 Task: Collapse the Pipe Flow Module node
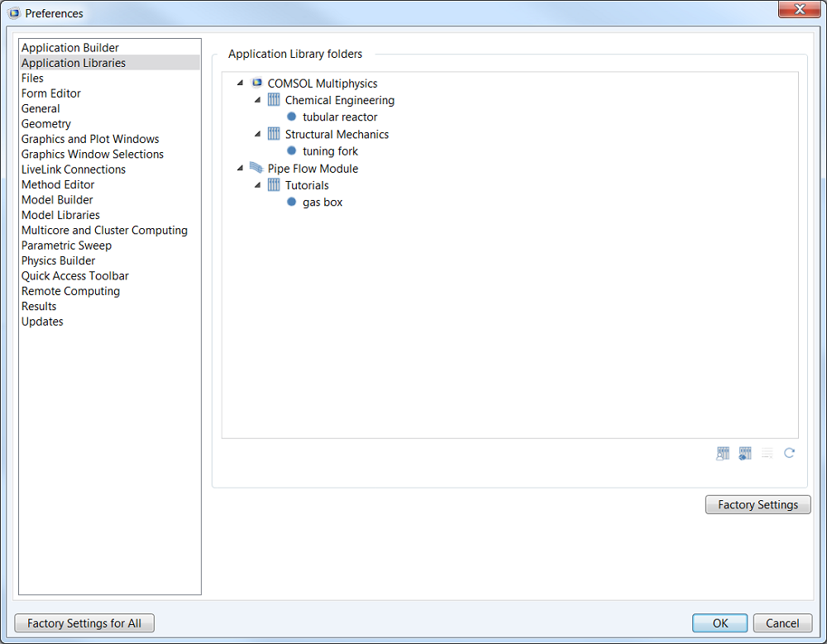point(240,169)
